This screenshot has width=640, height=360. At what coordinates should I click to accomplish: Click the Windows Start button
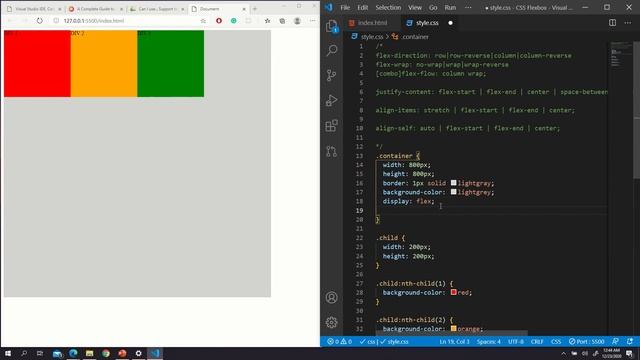click(8, 353)
